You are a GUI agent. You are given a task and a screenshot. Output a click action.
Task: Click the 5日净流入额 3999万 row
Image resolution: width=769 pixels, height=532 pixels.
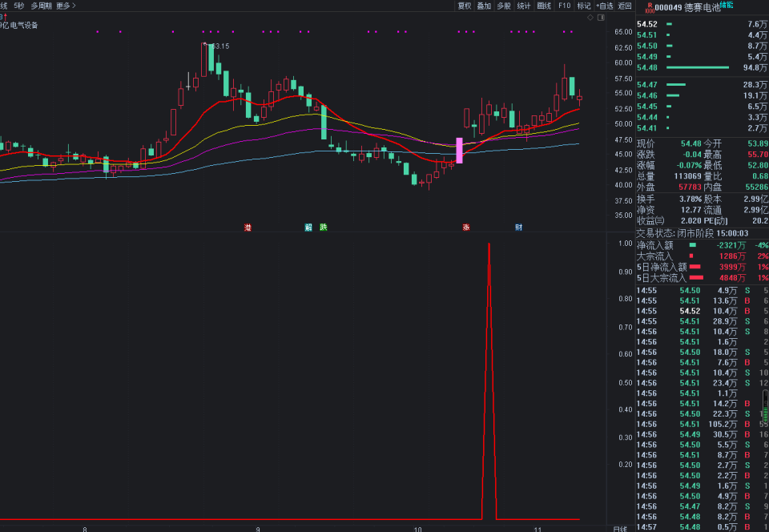pos(703,267)
